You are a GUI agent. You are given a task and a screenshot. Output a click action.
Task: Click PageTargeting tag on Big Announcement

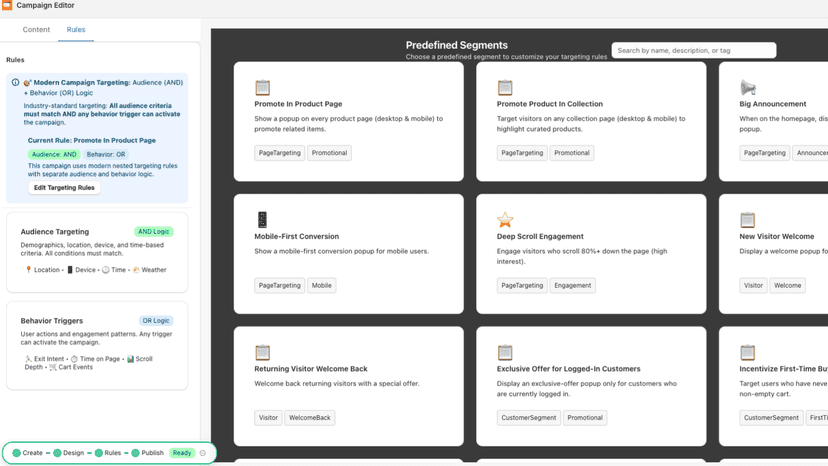click(x=765, y=153)
